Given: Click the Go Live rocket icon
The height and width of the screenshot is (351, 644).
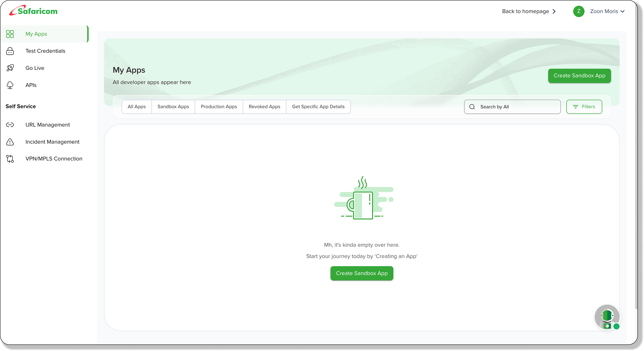Looking at the screenshot, I should click(10, 68).
